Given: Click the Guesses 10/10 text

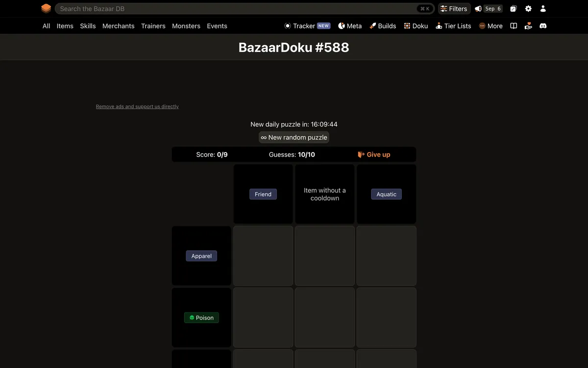Looking at the screenshot, I should click(292, 155).
